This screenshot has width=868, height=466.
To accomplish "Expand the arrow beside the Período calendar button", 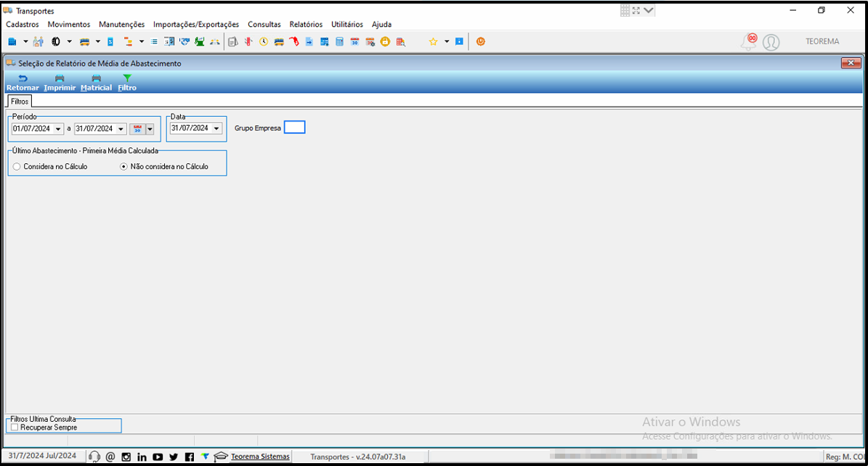I will [150, 129].
